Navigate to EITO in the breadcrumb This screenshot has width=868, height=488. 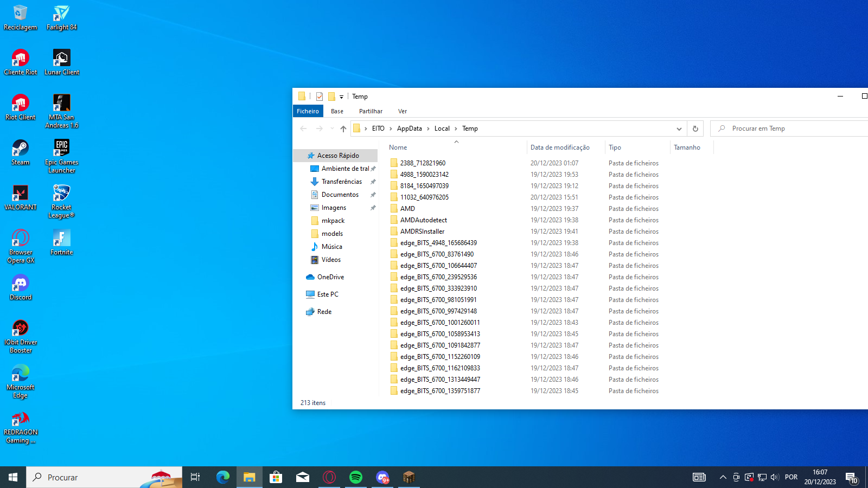pos(378,129)
